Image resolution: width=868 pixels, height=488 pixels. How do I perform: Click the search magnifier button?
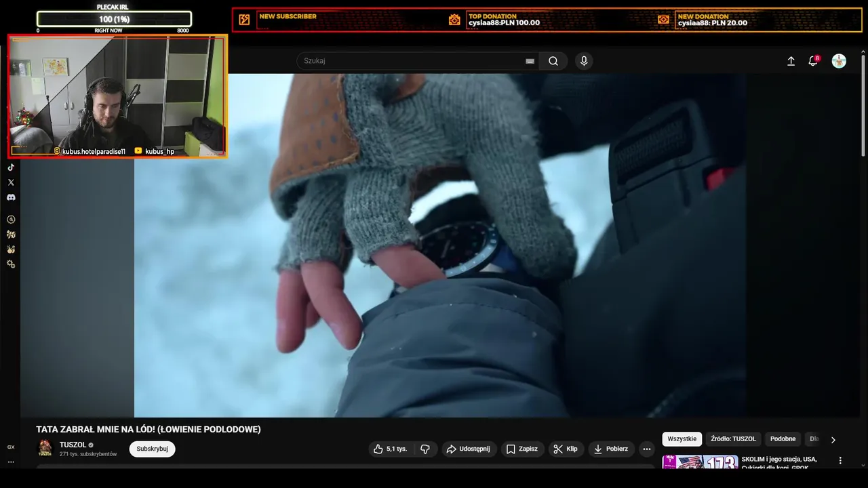[x=553, y=61]
